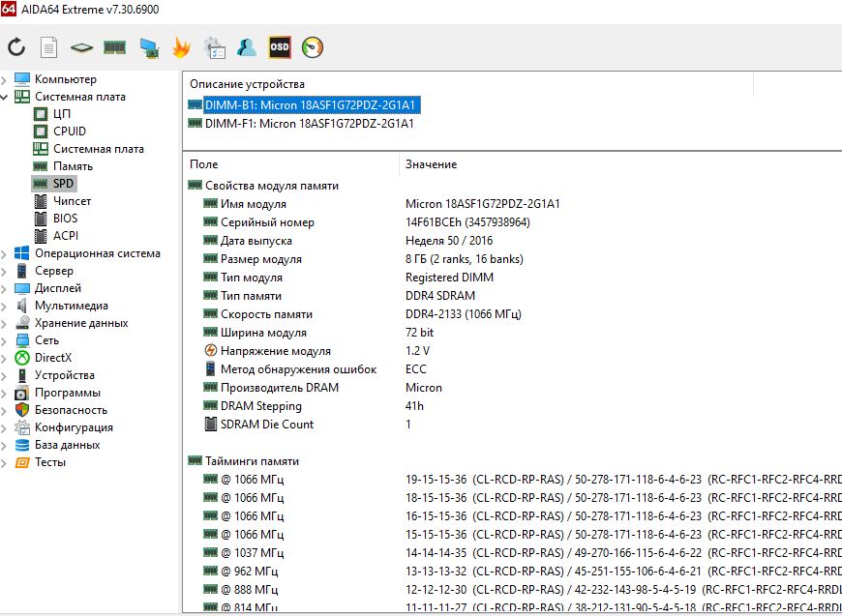Open the OSD panel icon

coord(280,47)
